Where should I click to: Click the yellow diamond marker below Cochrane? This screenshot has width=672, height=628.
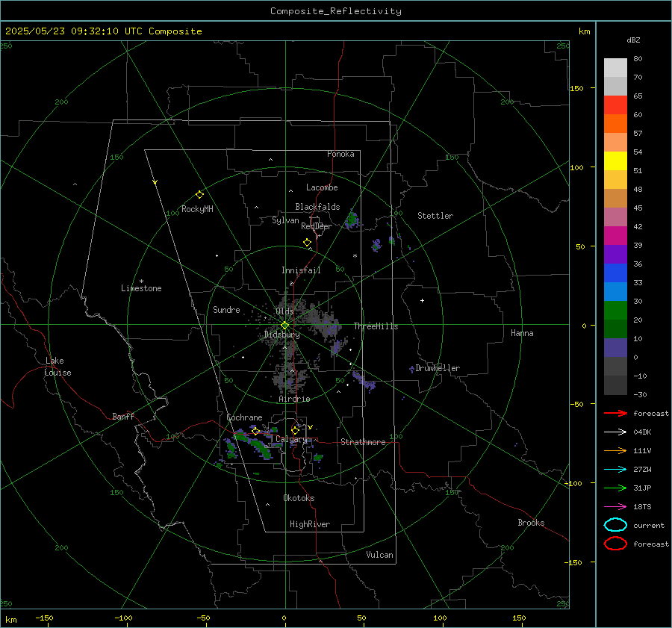point(255,432)
